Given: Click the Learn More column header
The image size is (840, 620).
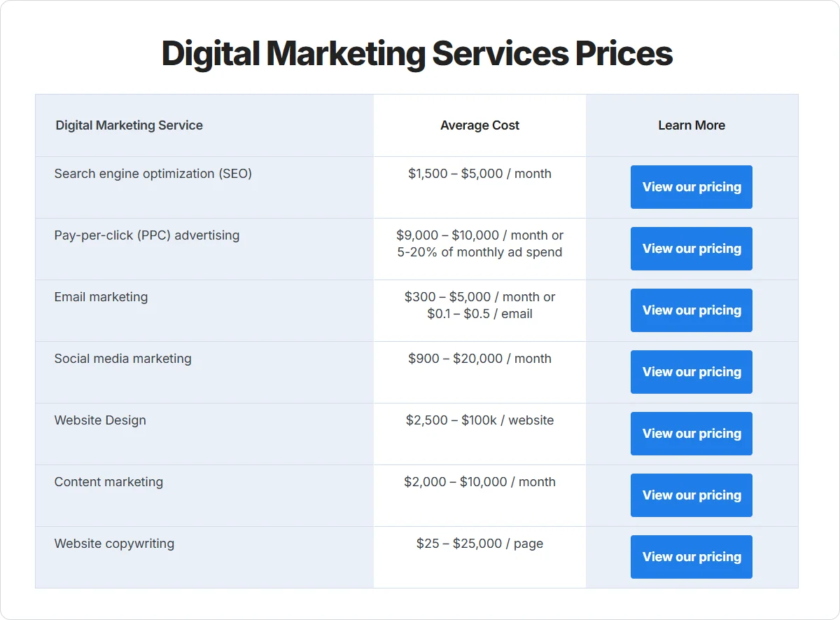Looking at the screenshot, I should 692,125.
